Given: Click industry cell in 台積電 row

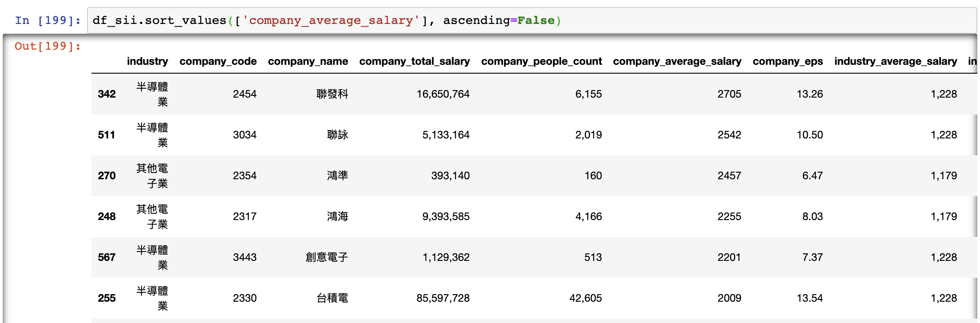Looking at the screenshot, I should click(152, 298).
